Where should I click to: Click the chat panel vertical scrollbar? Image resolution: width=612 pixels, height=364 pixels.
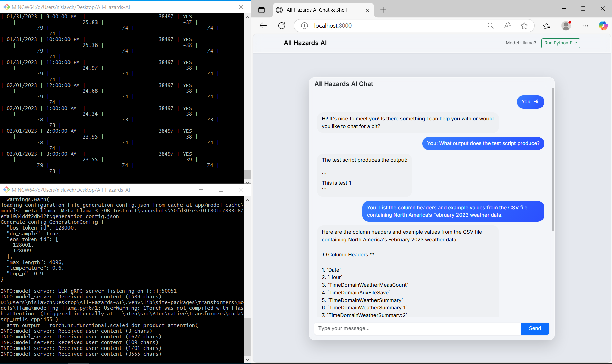[553, 159]
